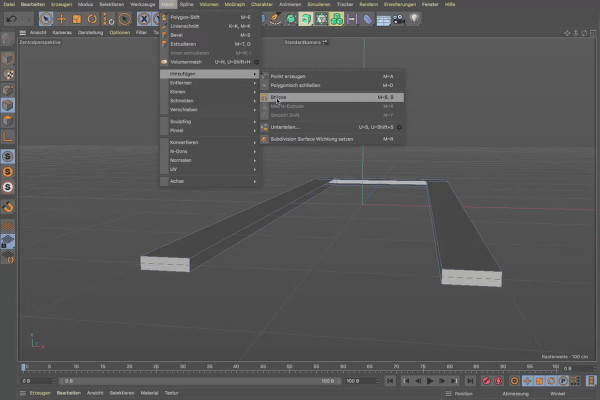Click the MoGraph cloner icon
Viewport: 600px width, 400px height.
pyautogui.click(x=336, y=19)
